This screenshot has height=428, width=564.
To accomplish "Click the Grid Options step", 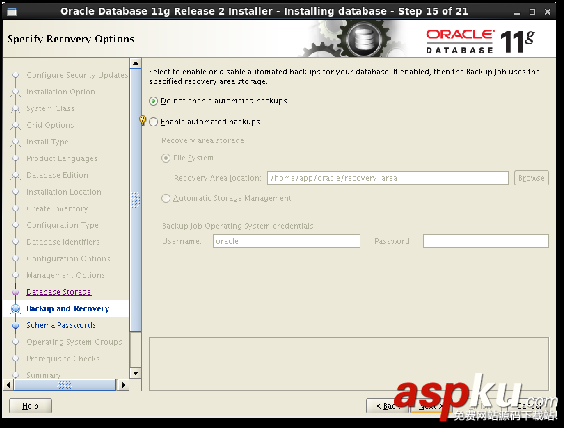I will (x=50, y=125).
